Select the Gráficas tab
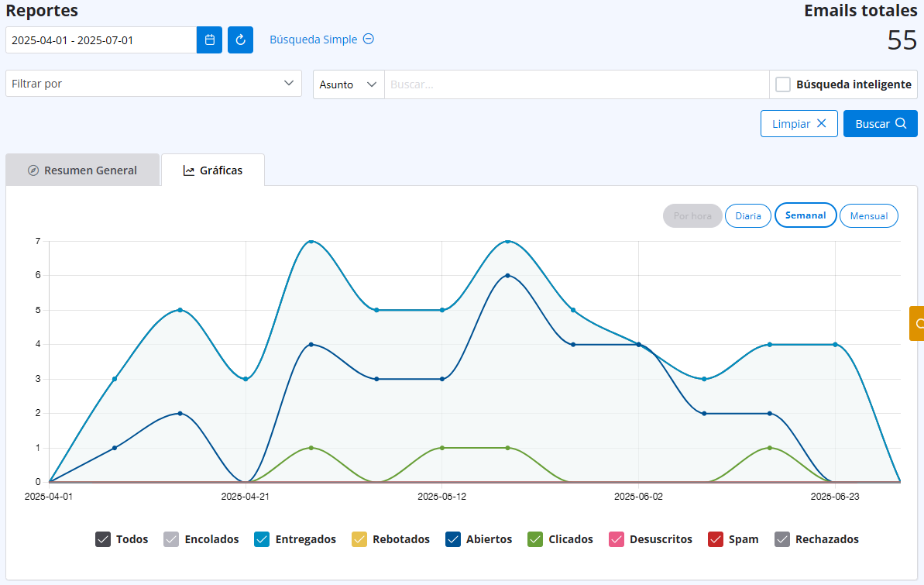The width and height of the screenshot is (924, 585). [213, 170]
